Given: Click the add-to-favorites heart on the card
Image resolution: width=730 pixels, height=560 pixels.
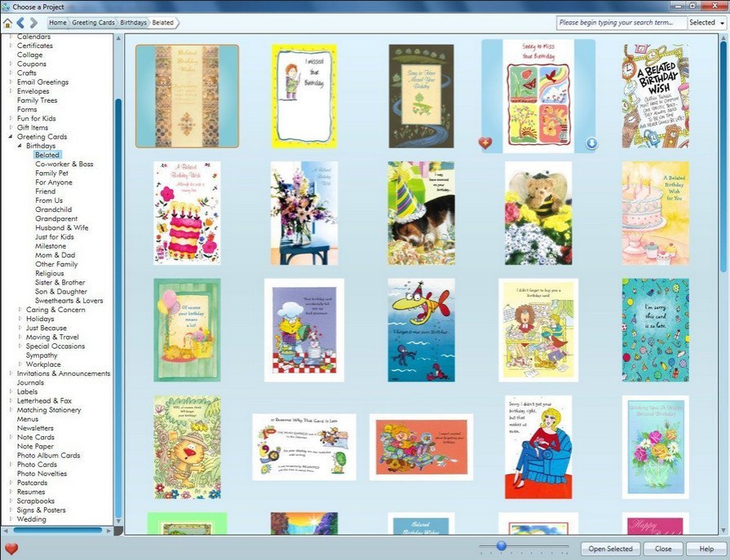Looking at the screenshot, I should pos(485,143).
